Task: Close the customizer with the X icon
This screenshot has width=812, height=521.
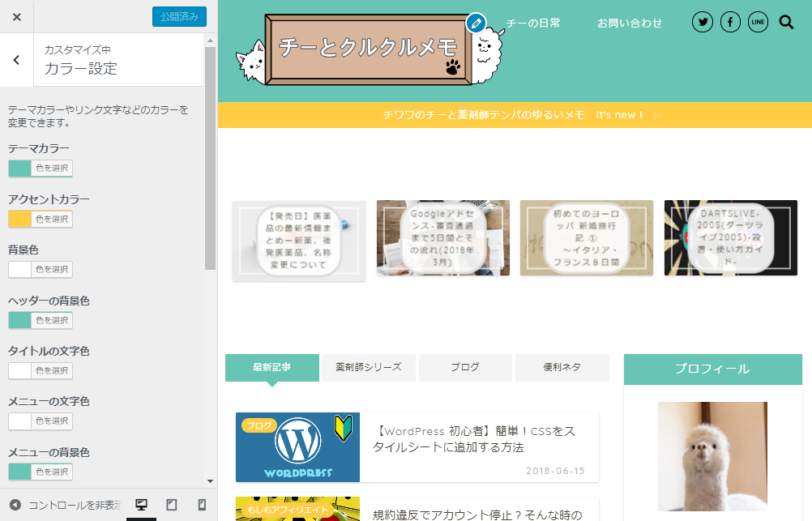Action: click(x=16, y=17)
